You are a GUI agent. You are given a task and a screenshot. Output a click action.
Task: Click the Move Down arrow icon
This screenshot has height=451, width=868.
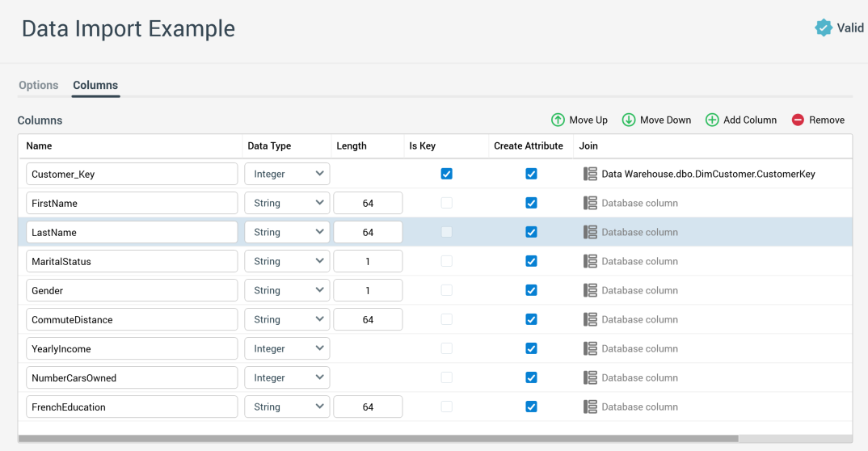629,120
